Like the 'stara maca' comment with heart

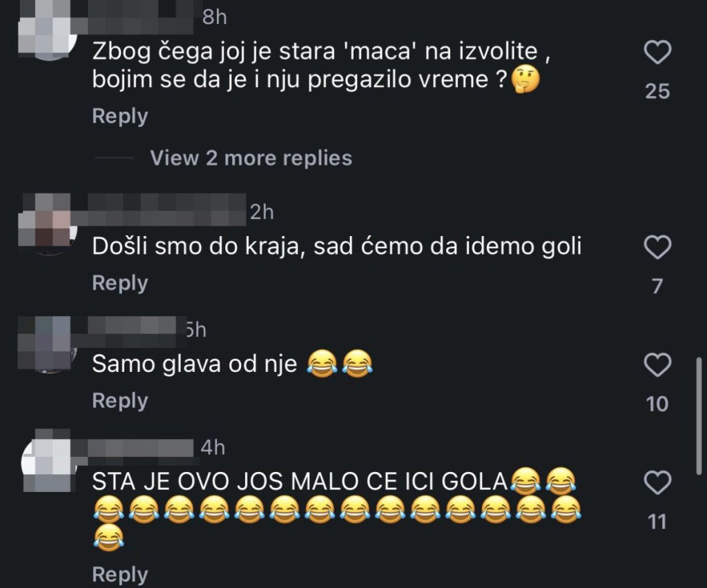[x=657, y=52]
